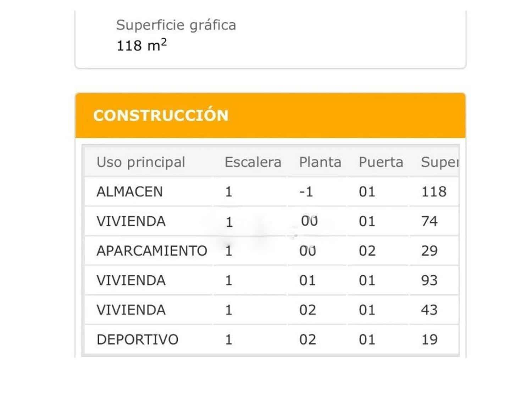The width and height of the screenshot is (532, 409).
Task: Select the Uso principal column header
Action: pos(141,162)
